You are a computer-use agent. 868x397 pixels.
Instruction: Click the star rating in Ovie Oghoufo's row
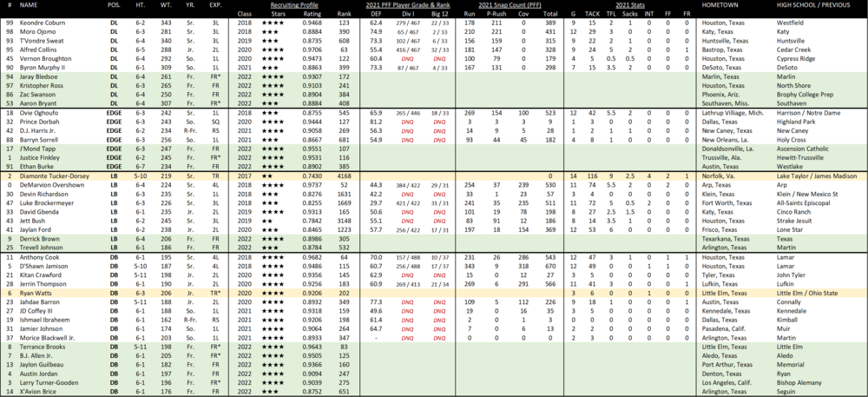point(272,113)
